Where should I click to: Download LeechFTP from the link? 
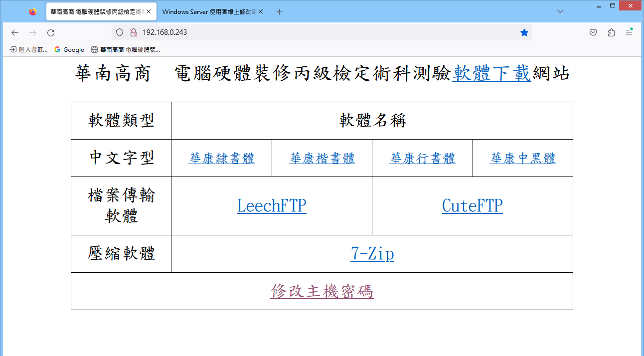point(272,206)
